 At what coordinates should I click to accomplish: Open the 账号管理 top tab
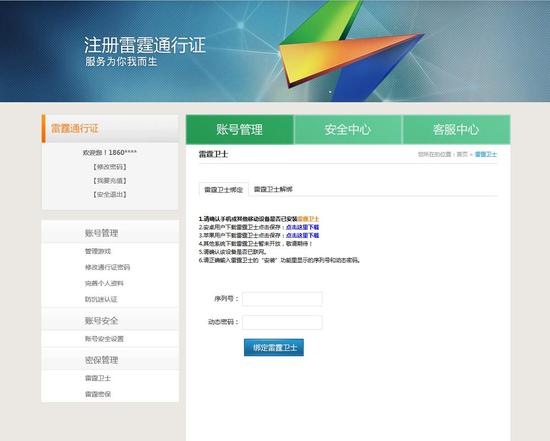tap(240, 129)
